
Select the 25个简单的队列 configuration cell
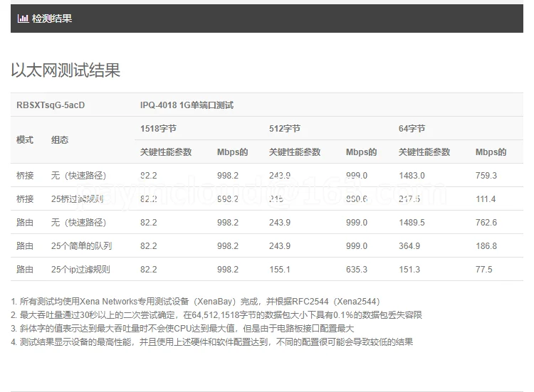(81, 246)
